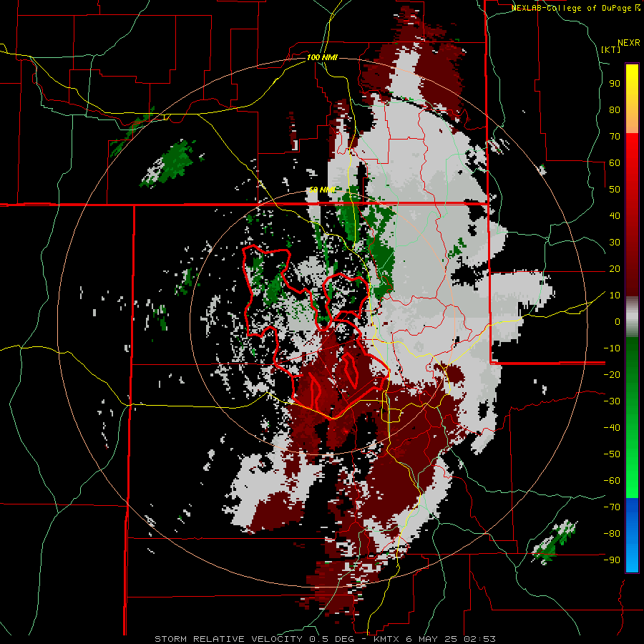Click the Storm Relative Velocity caption
This screenshot has height=644, width=644.
tap(326, 639)
